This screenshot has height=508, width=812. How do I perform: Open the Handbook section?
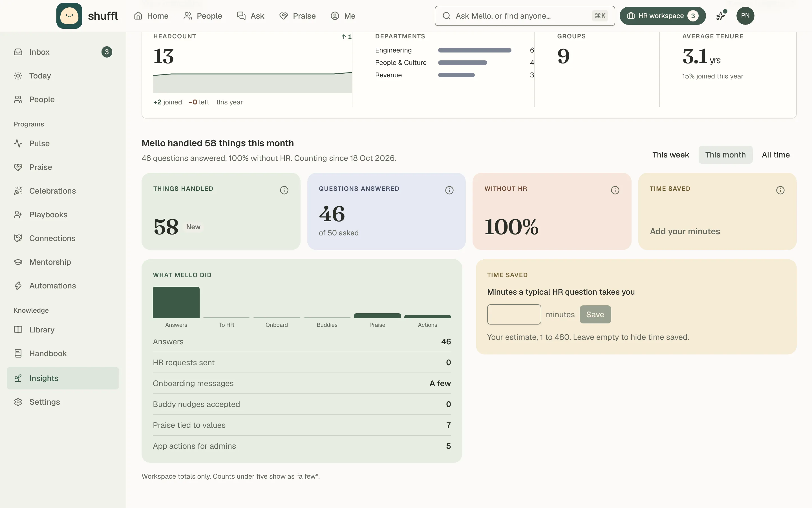[x=63, y=353]
